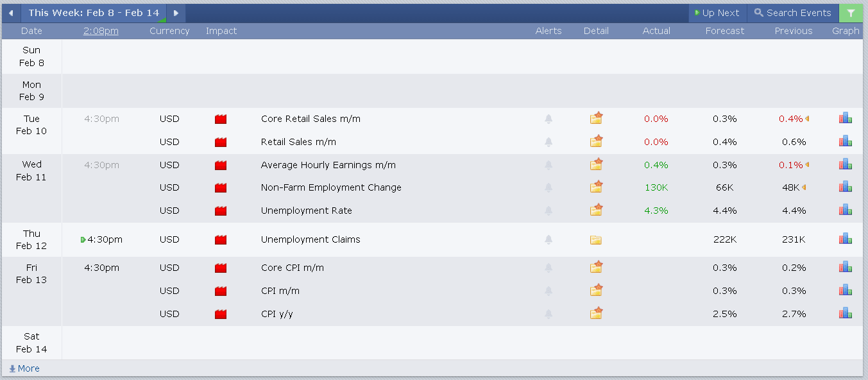
Task: Toggle alert bell for CPI m/m
Action: (549, 291)
